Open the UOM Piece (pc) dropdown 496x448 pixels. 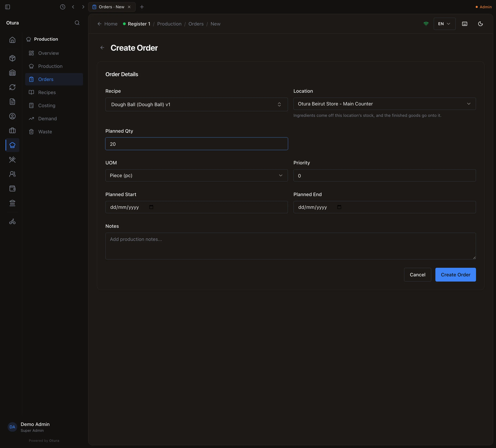tap(197, 176)
